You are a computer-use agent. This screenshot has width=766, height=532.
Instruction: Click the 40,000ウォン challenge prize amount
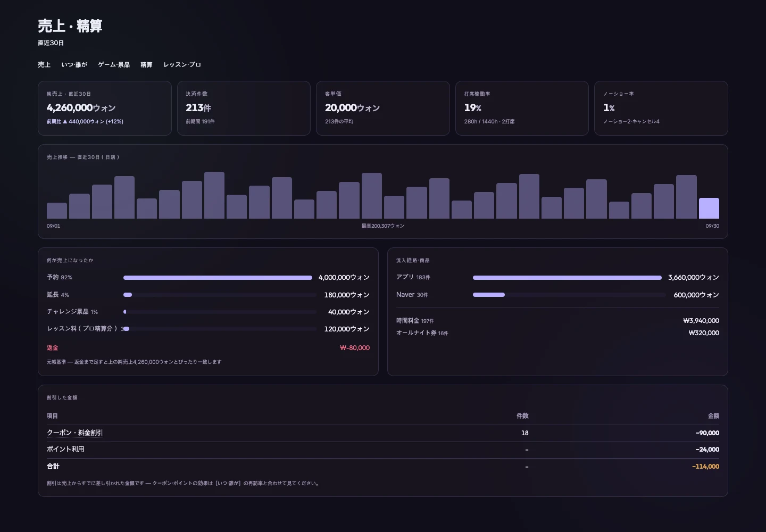pos(348,312)
